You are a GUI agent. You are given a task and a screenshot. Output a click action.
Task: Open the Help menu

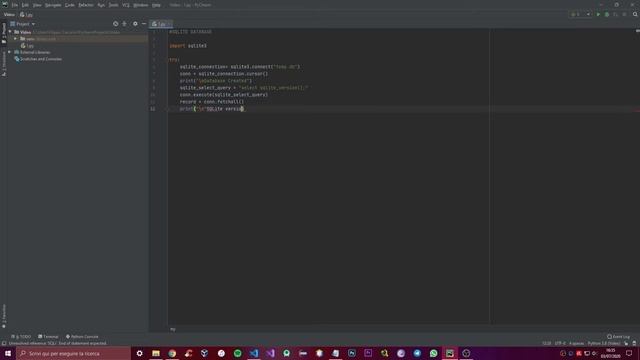point(156,5)
